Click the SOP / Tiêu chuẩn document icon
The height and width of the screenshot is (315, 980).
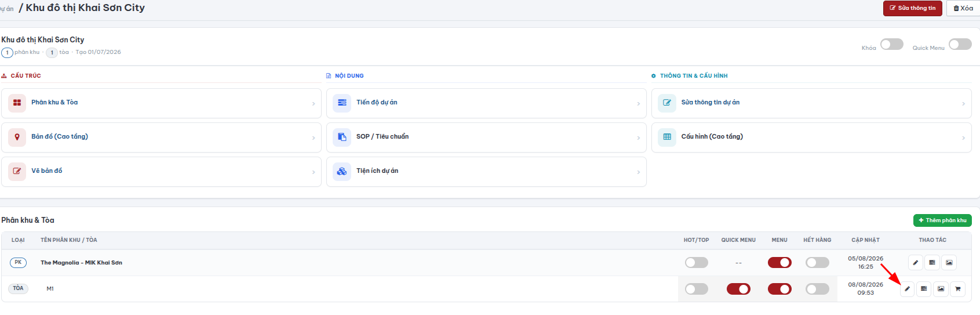342,137
